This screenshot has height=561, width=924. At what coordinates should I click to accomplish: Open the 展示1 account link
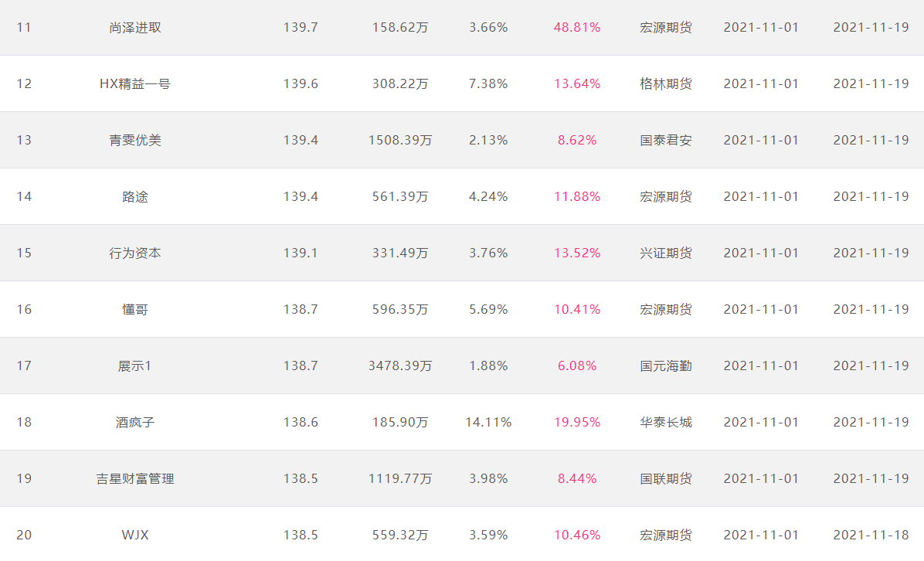click(x=135, y=366)
